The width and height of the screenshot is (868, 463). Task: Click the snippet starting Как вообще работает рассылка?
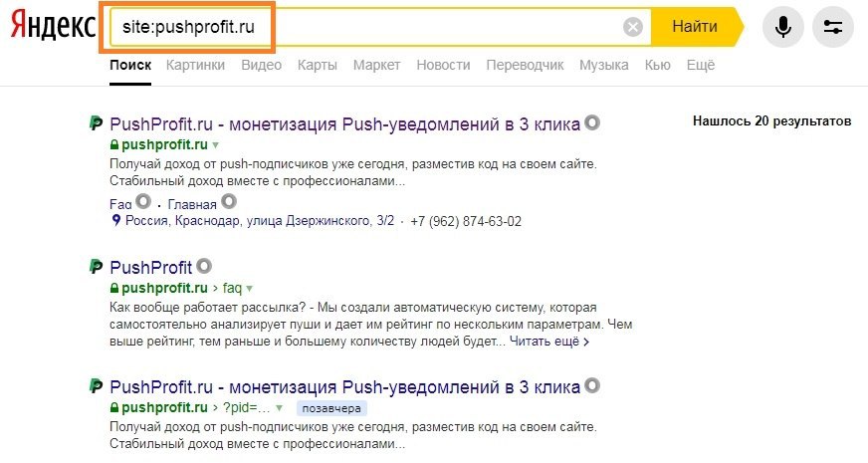(x=371, y=324)
